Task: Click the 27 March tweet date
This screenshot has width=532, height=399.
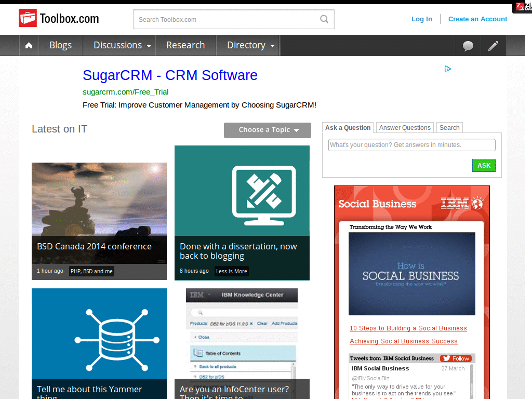Action: 453,368
